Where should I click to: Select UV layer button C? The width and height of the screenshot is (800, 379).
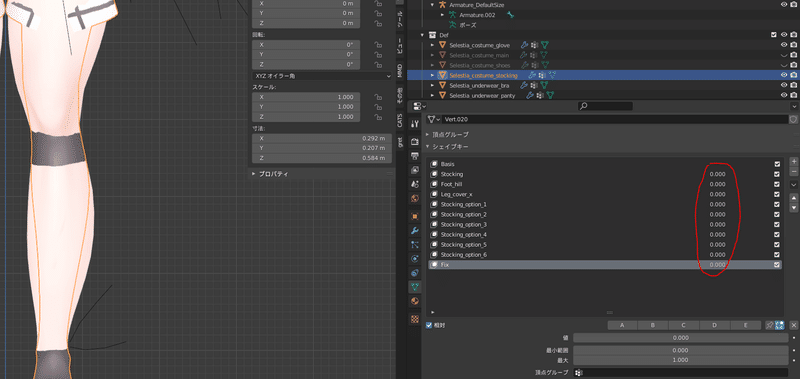click(683, 325)
